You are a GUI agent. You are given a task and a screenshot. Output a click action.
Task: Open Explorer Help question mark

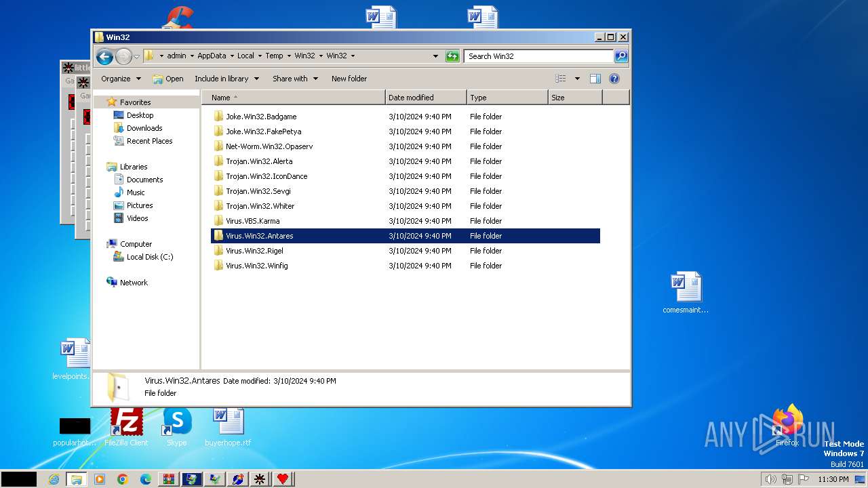[x=614, y=79]
